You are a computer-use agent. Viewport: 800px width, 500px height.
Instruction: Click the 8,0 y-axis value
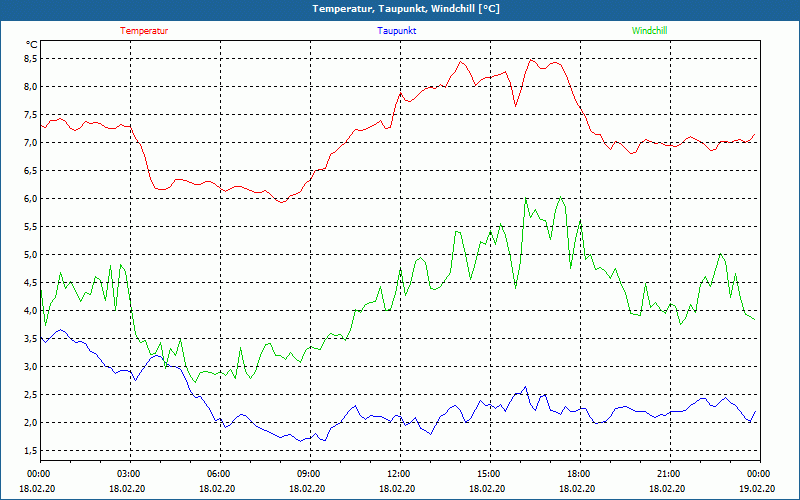coord(31,87)
